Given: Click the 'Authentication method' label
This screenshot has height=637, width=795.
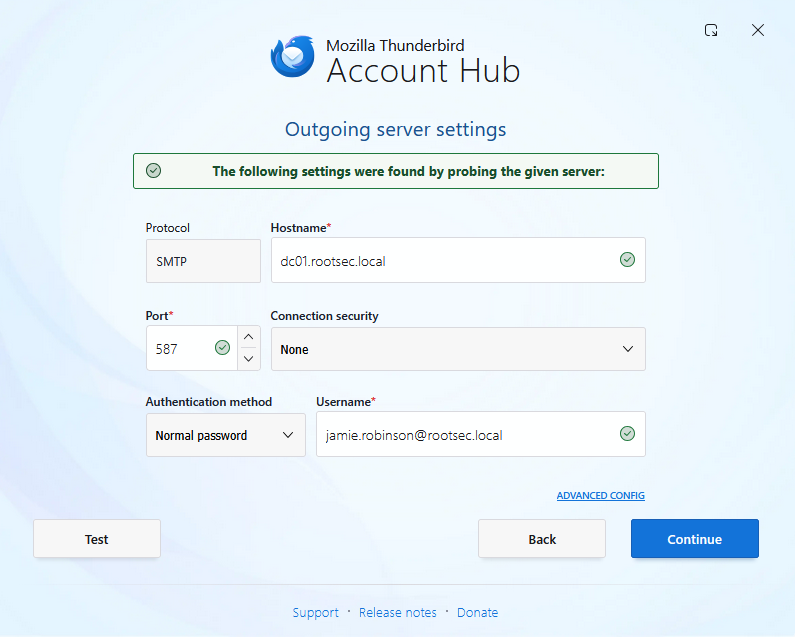Looking at the screenshot, I should click(x=209, y=402).
